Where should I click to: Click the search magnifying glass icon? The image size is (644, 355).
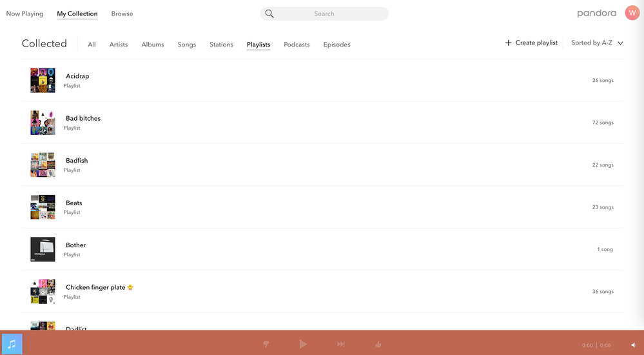click(x=269, y=14)
